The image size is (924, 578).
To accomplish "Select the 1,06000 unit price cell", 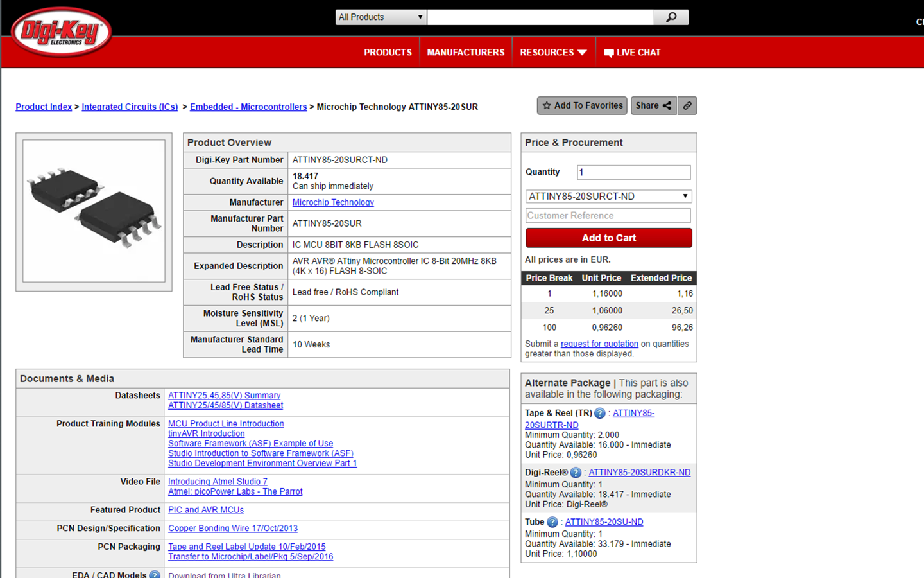I will (x=607, y=310).
